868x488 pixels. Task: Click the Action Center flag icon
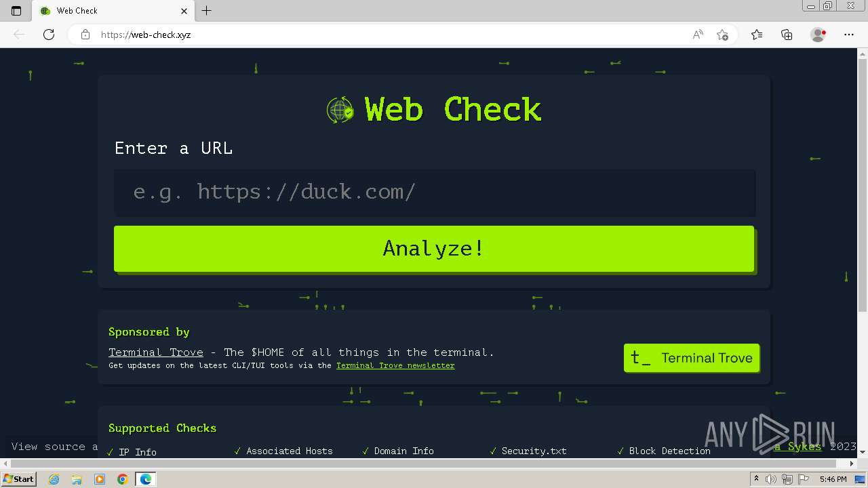click(802, 479)
